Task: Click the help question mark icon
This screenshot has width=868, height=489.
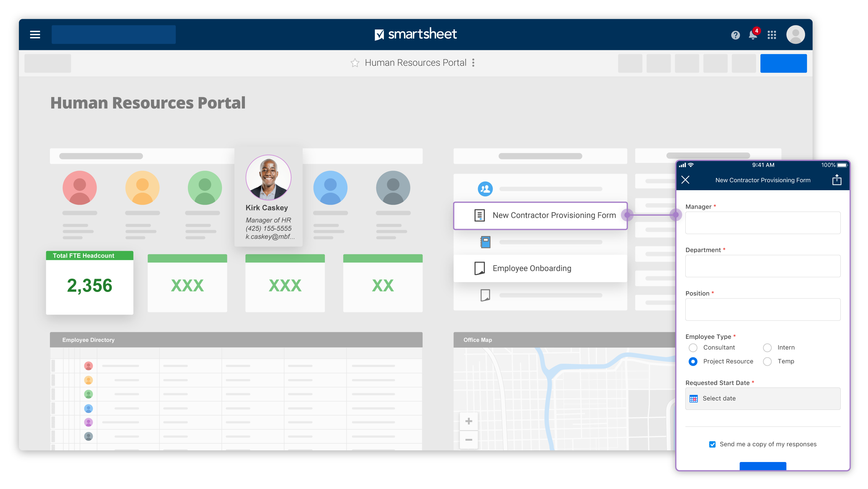Action: click(x=735, y=34)
